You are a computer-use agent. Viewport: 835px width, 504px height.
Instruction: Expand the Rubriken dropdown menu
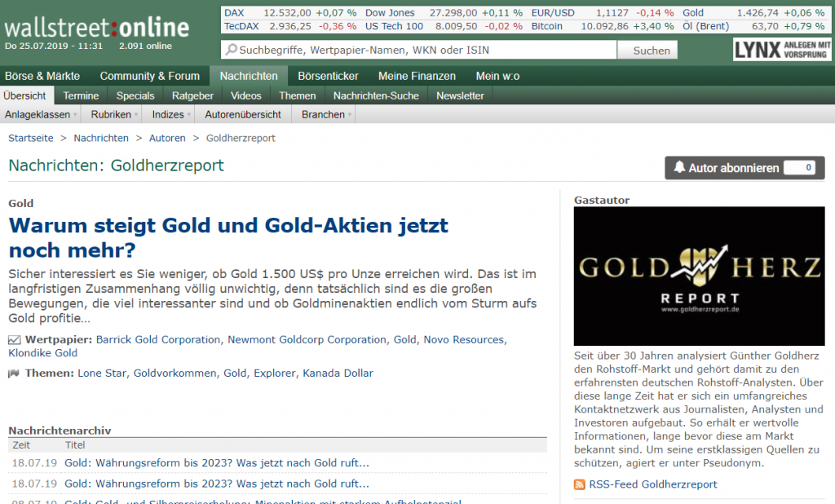tap(114, 115)
